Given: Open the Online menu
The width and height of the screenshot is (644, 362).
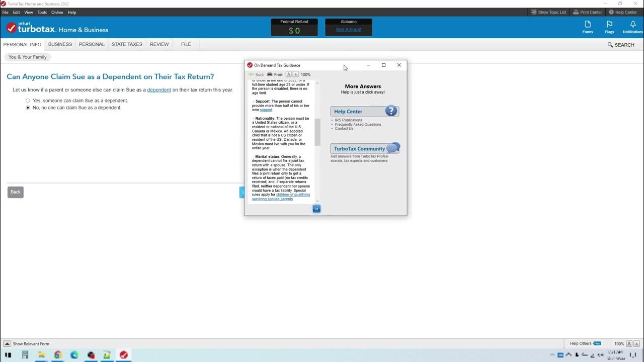Looking at the screenshot, I should (57, 12).
